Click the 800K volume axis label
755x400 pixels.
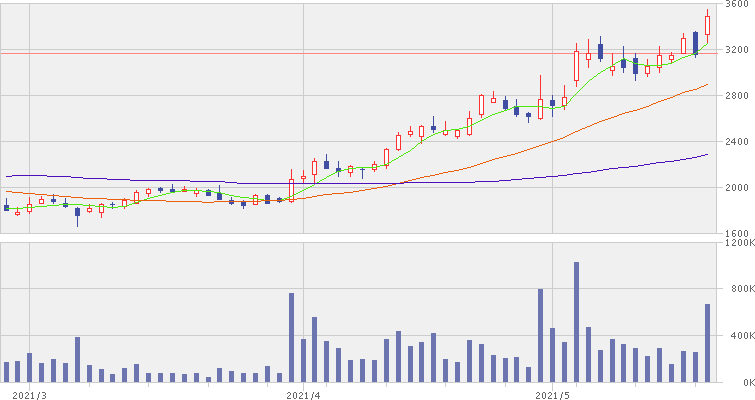point(739,290)
